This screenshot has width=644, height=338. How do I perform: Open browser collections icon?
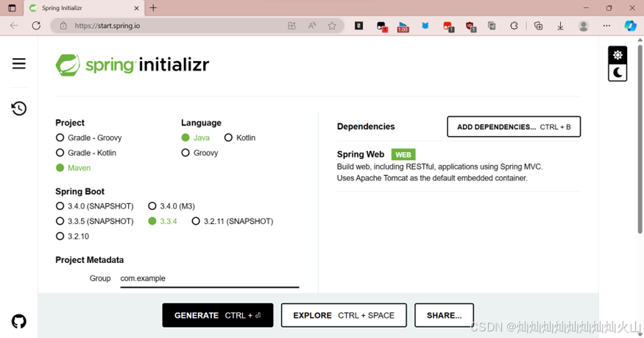pyautogui.click(x=538, y=26)
